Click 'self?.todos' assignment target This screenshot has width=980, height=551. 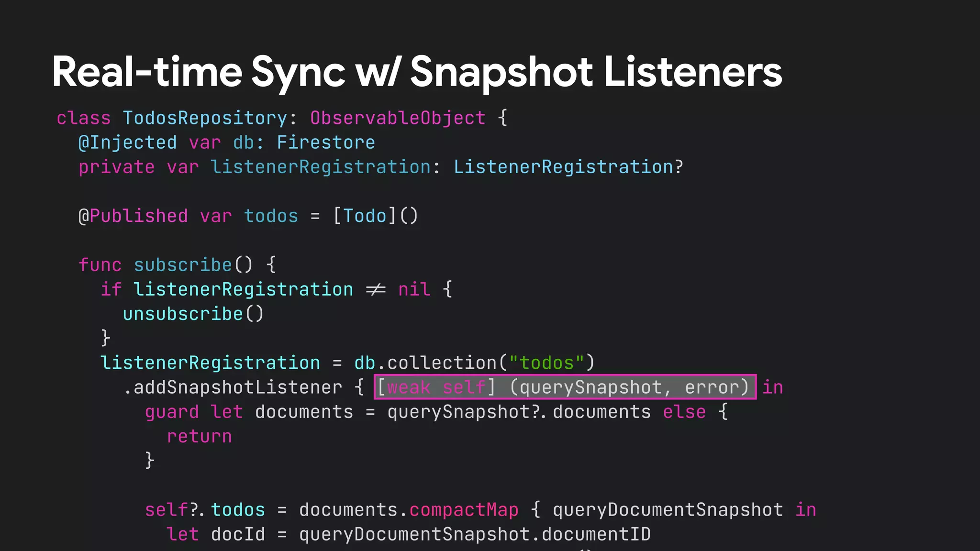(x=205, y=510)
